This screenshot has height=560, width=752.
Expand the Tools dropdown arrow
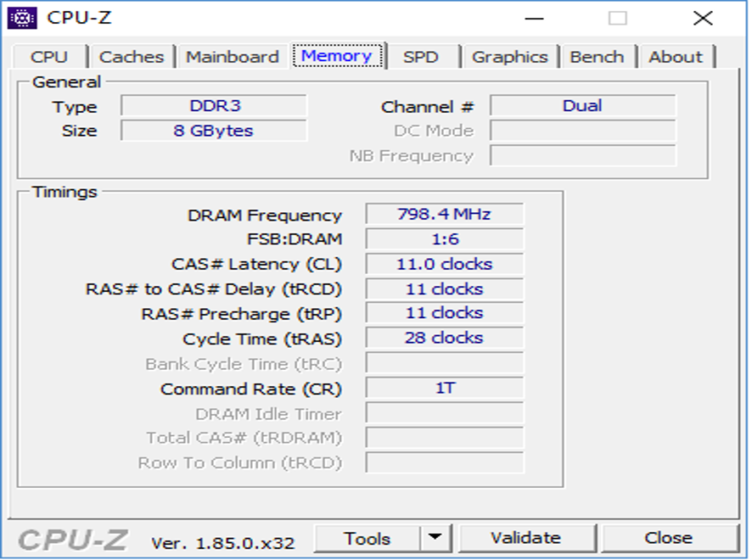click(x=435, y=539)
